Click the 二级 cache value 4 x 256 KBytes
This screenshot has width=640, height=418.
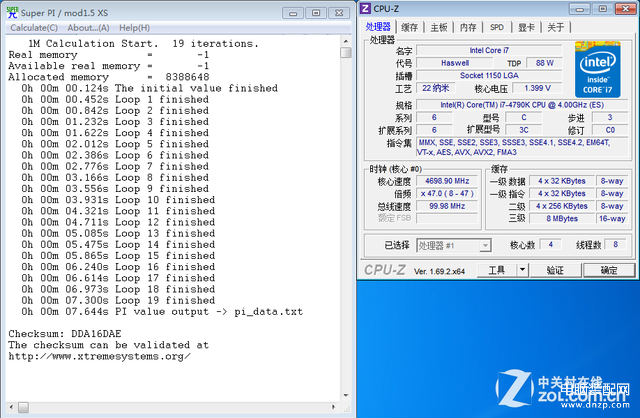(562, 206)
